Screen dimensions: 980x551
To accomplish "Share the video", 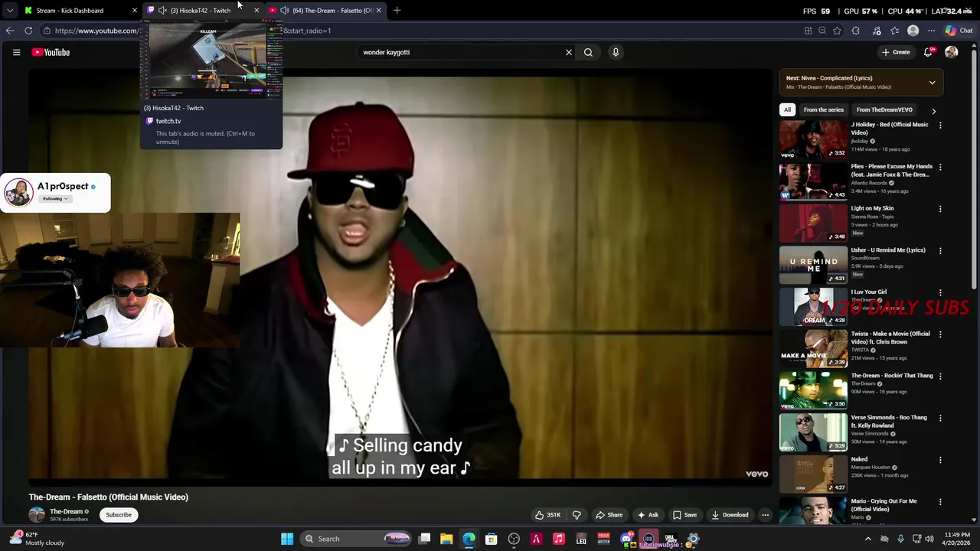I will pyautogui.click(x=609, y=515).
